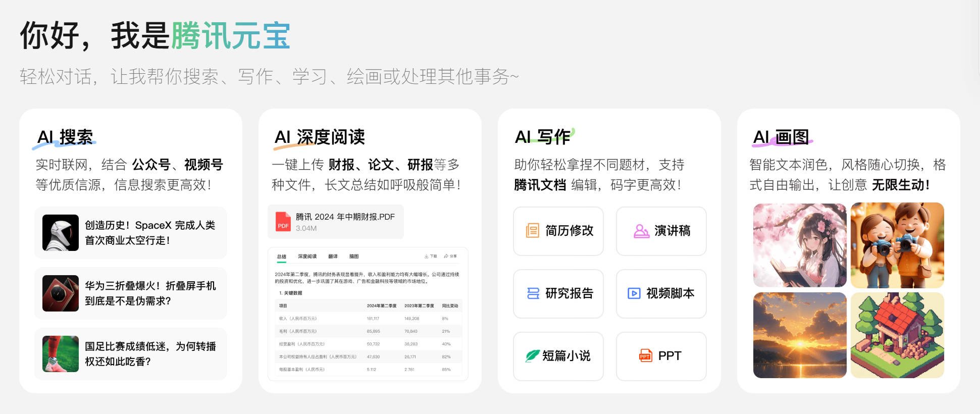This screenshot has width=980, height=414.
Task: Click the 2024年第二季度 column header
Action: point(382,306)
